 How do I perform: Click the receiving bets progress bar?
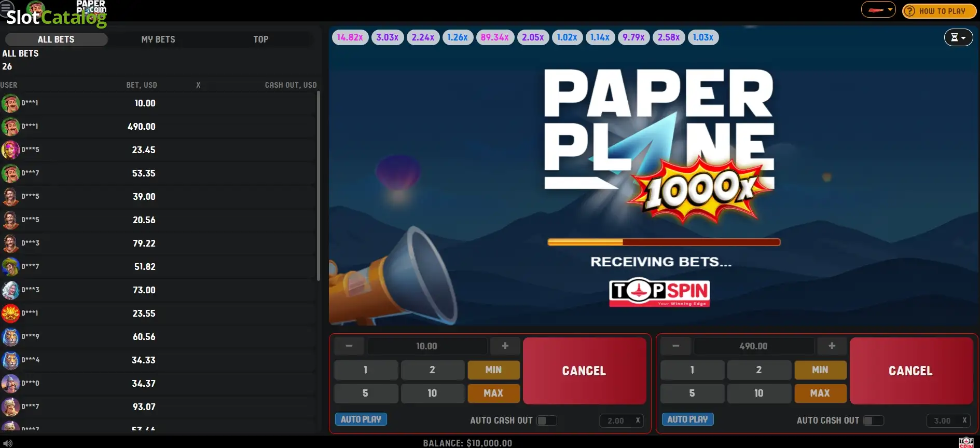(x=664, y=242)
